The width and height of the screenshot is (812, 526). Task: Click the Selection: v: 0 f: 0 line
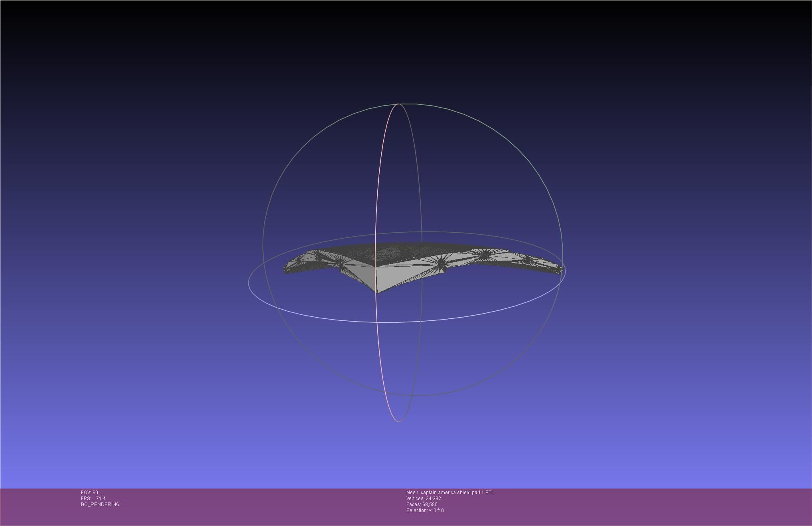coord(425,510)
